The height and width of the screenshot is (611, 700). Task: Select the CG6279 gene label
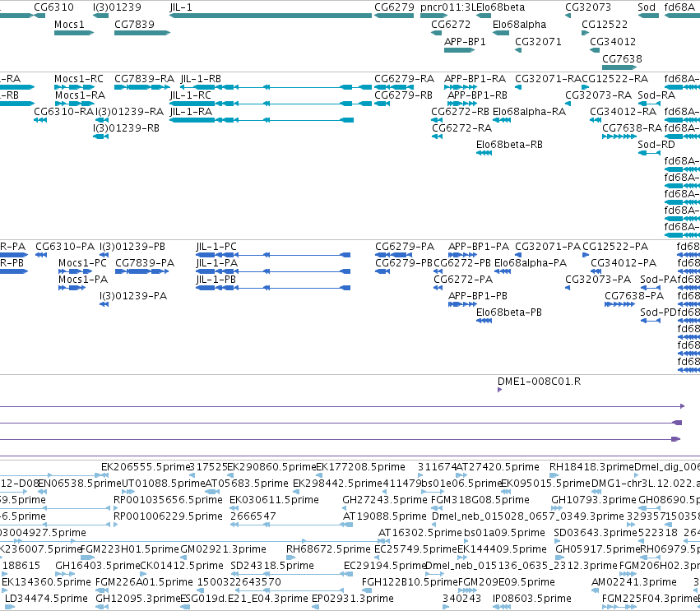394,7
